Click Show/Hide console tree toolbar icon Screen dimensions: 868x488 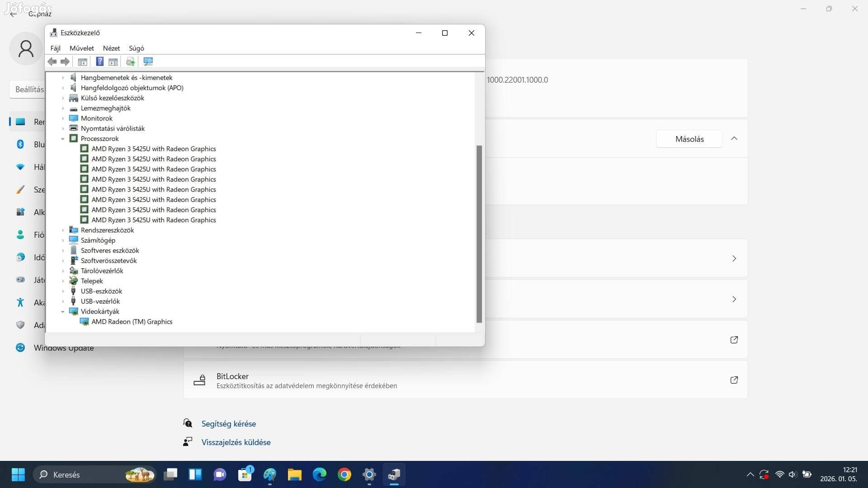point(82,61)
